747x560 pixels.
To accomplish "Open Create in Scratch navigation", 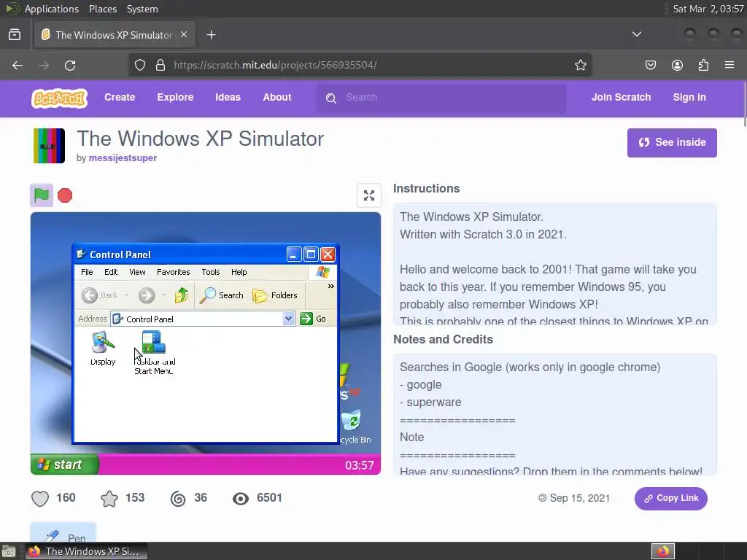I will click(120, 97).
